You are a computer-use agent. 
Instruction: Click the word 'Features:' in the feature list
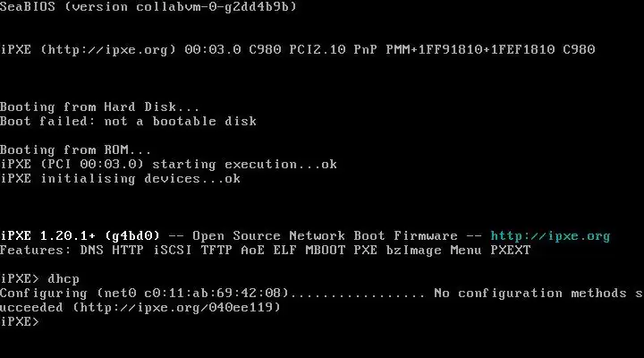(35, 251)
